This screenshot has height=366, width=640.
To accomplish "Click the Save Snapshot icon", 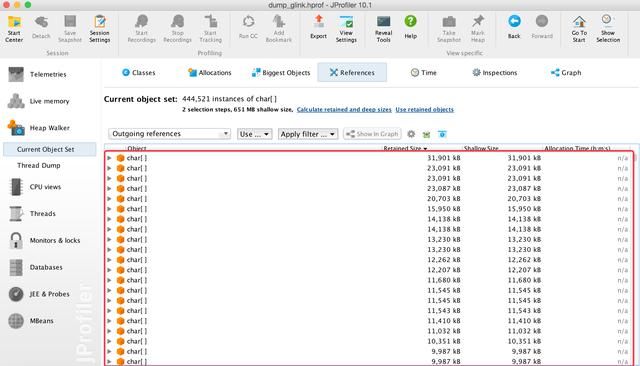I will click(x=70, y=29).
